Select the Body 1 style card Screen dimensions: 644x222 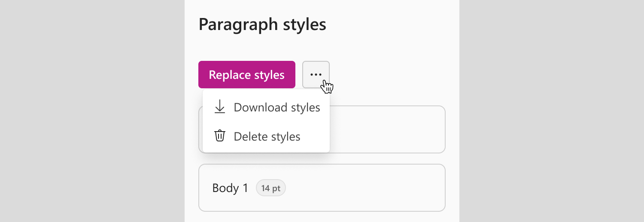[322, 188]
